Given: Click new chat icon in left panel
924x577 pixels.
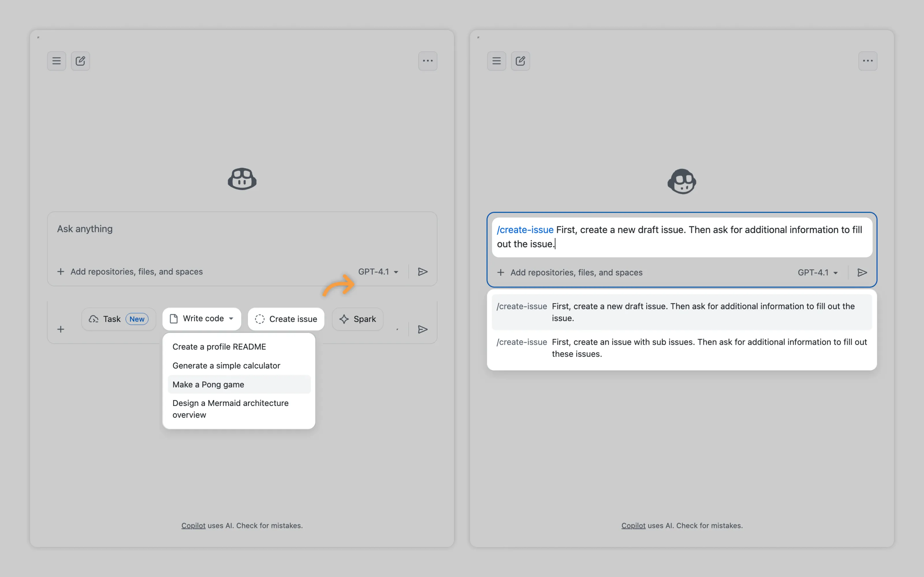Looking at the screenshot, I should click(80, 61).
